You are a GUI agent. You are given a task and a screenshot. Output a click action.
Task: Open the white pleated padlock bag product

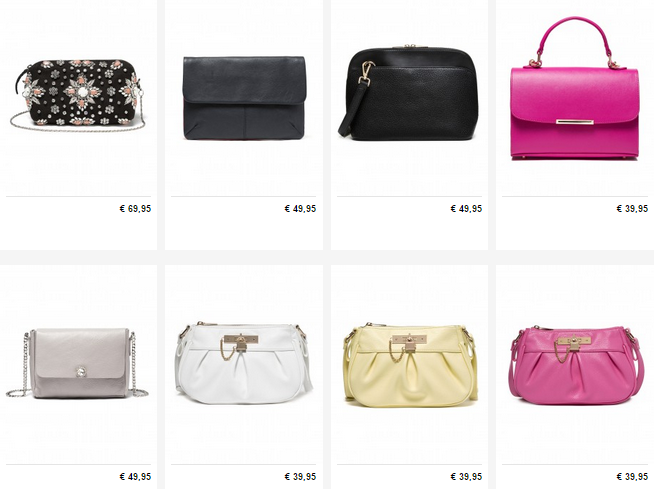pos(244,363)
